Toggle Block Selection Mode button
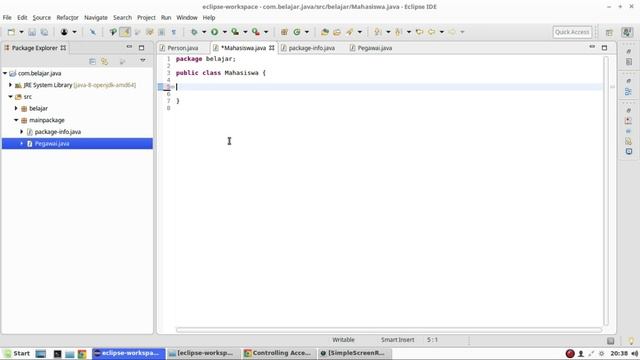 coord(162,32)
